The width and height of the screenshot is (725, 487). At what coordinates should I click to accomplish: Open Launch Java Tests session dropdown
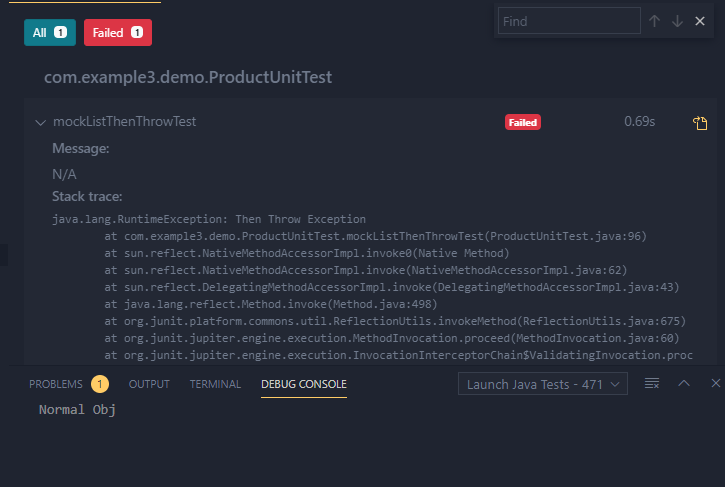(543, 384)
